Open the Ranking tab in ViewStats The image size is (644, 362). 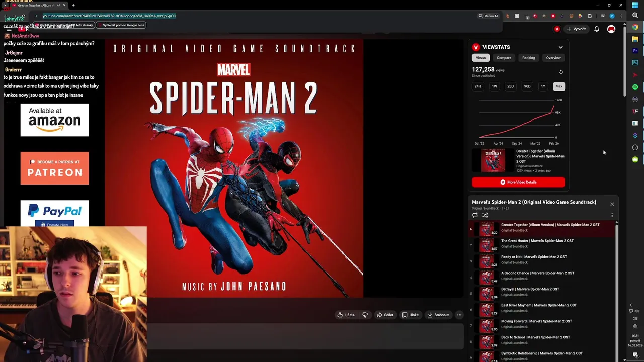[x=528, y=58]
